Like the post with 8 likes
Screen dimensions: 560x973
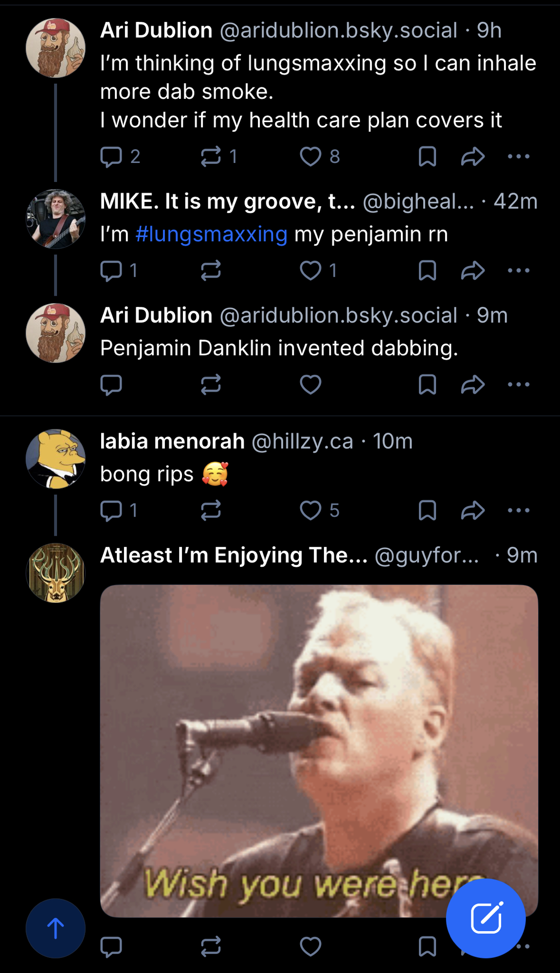tap(310, 157)
